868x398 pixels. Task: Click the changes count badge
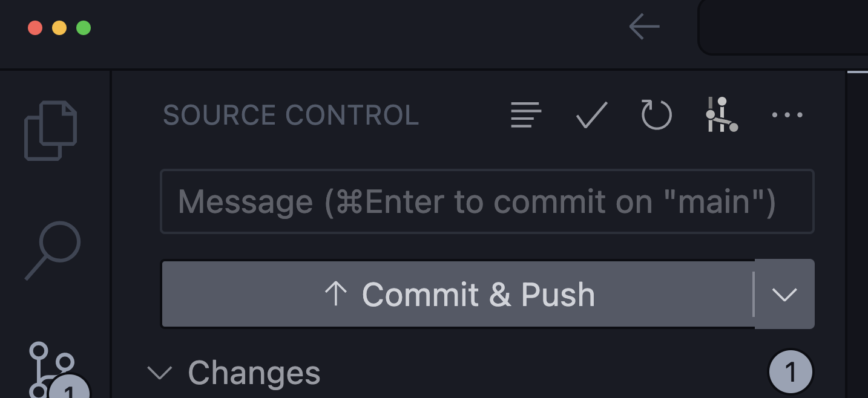791,371
